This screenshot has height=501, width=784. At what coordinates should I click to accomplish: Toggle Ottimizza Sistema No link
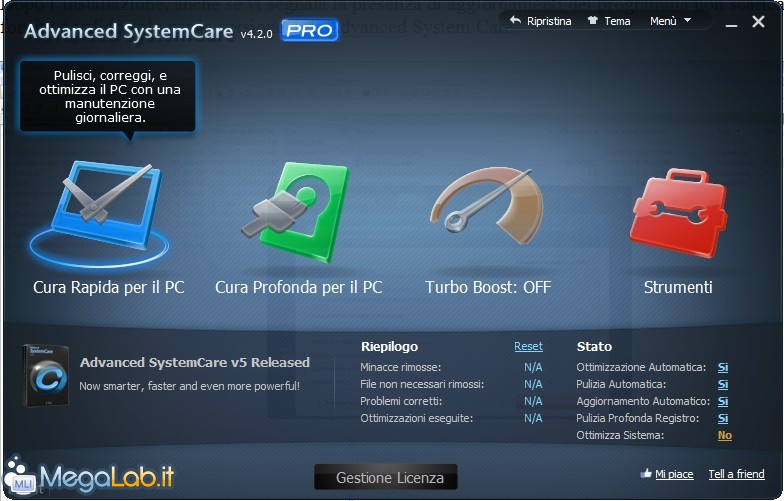pos(724,436)
